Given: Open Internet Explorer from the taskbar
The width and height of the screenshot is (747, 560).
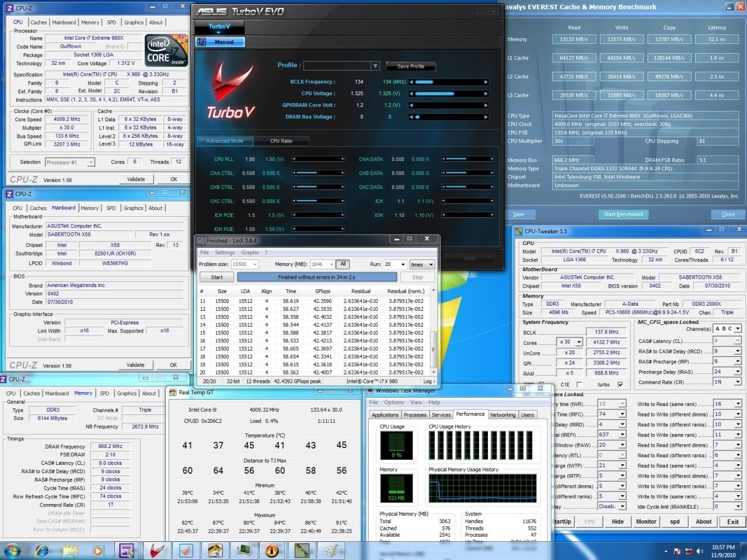Looking at the screenshot, I should pyautogui.click(x=42, y=550).
